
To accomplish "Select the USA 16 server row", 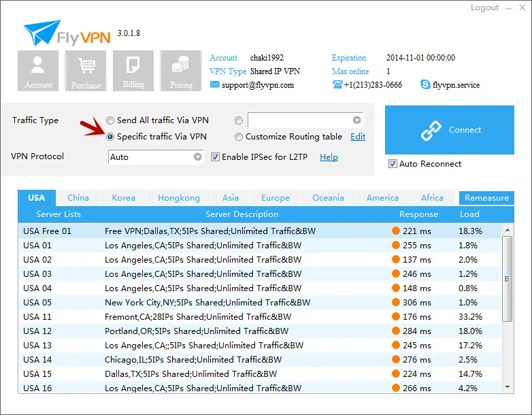I will (x=260, y=387).
